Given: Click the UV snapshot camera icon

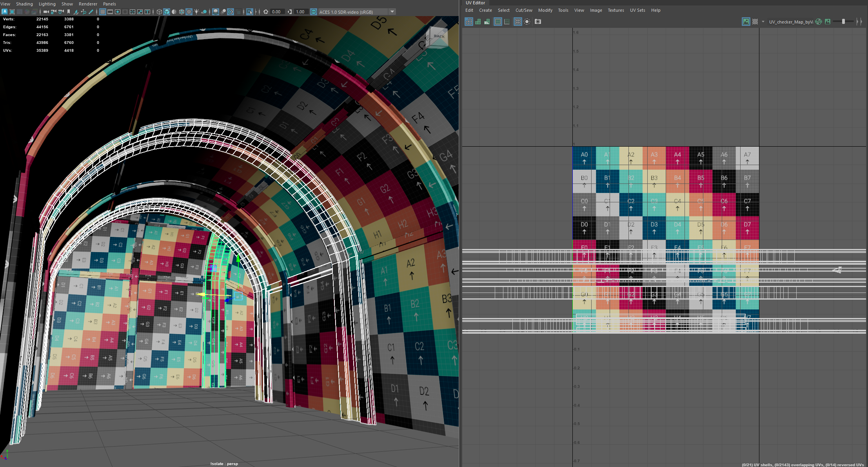Looking at the screenshot, I should coord(538,22).
